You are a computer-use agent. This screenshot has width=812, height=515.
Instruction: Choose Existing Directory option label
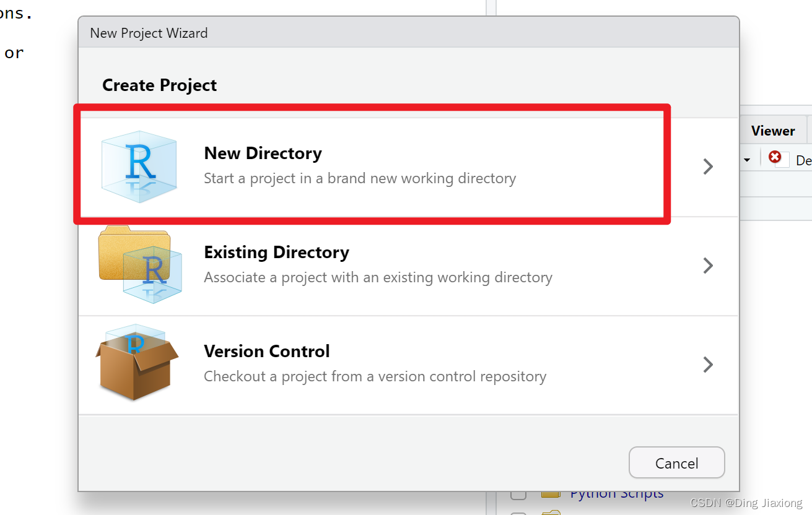pos(276,252)
